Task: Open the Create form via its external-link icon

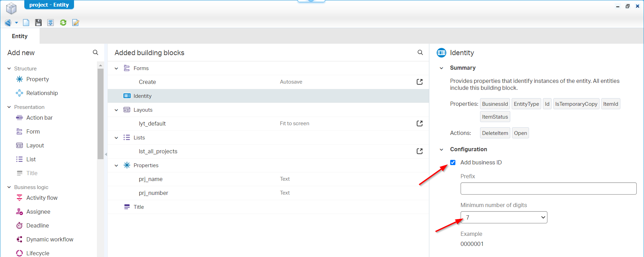Action: pyautogui.click(x=420, y=82)
